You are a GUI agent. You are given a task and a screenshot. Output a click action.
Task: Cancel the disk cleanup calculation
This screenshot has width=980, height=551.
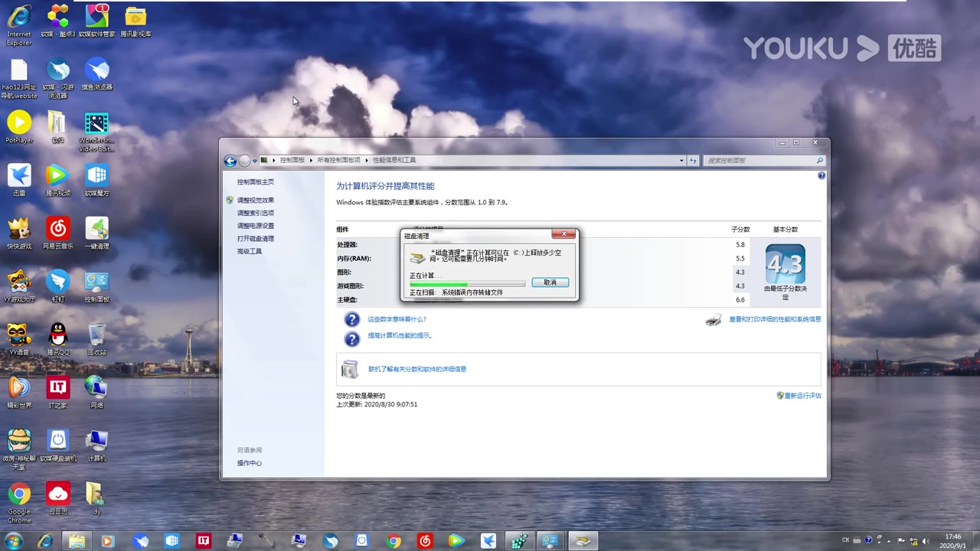click(x=550, y=282)
